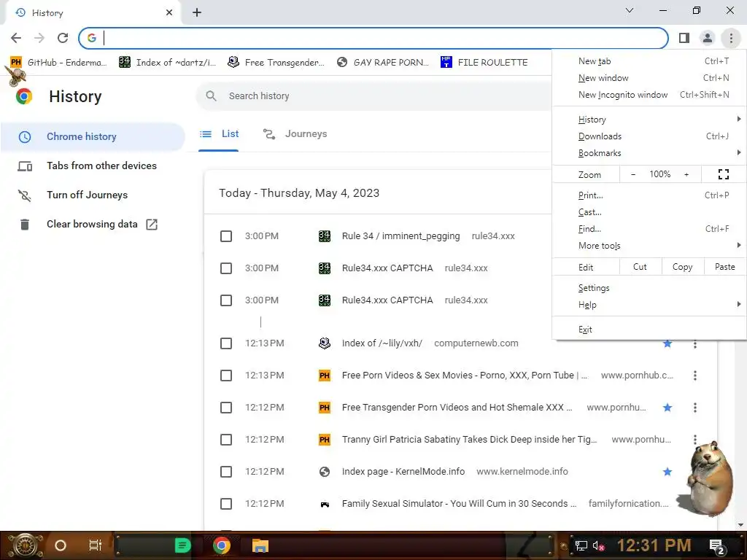Image resolution: width=747 pixels, height=560 pixels.
Task: Click the trash icon for Clear browsing data
Action: coord(25,225)
